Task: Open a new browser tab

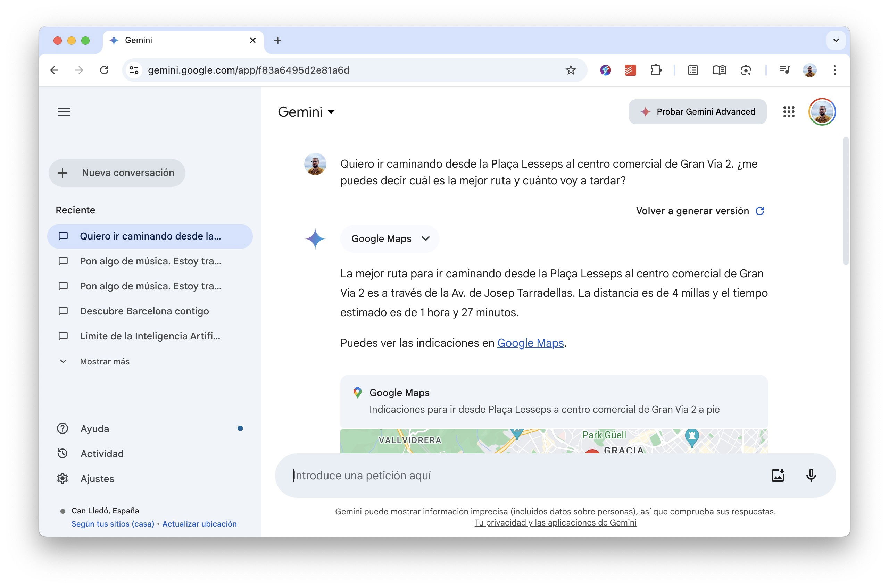Action: (277, 41)
